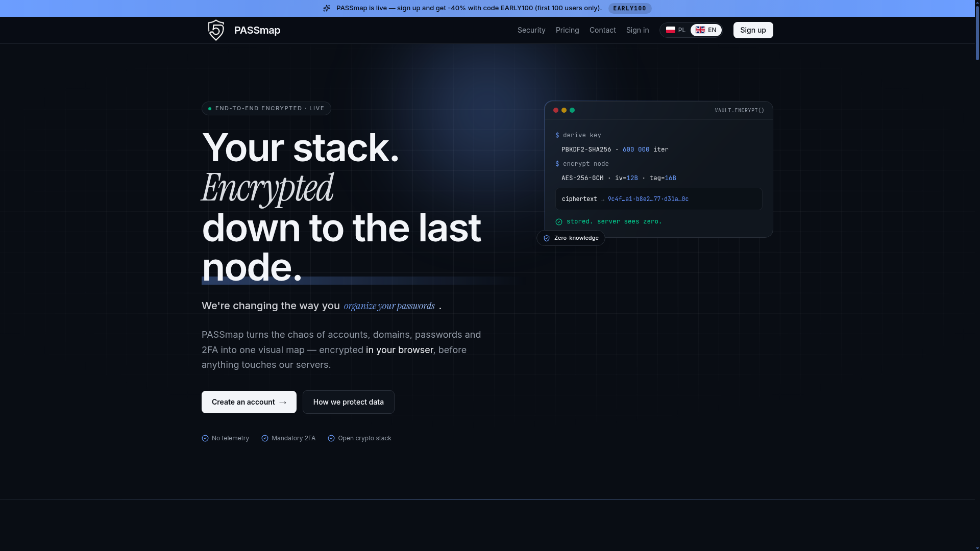Click the PASSmap is live announcement text
Screen dimensions: 980x551
(x=469, y=8)
